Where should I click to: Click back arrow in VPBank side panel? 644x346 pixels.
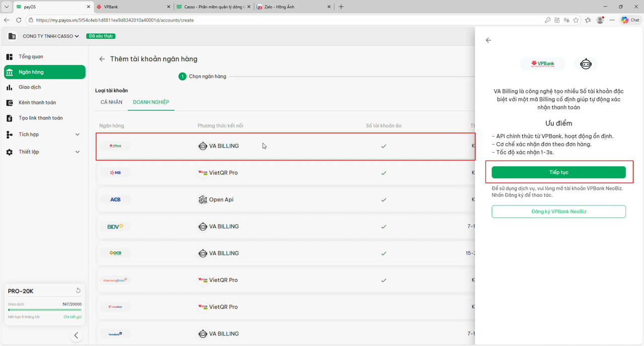click(488, 40)
